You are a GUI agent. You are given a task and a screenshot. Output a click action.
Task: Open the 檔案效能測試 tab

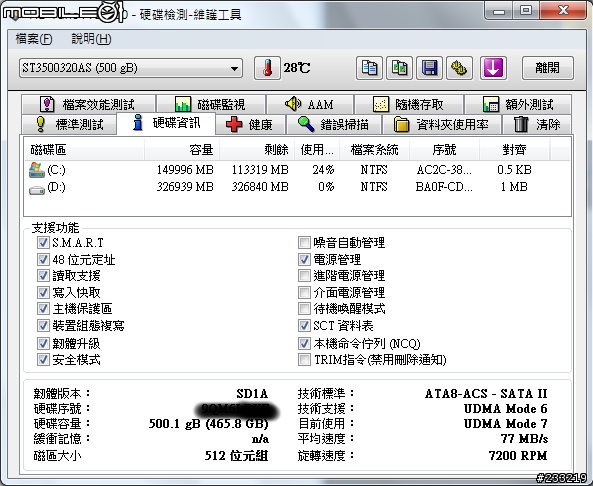click(88, 104)
